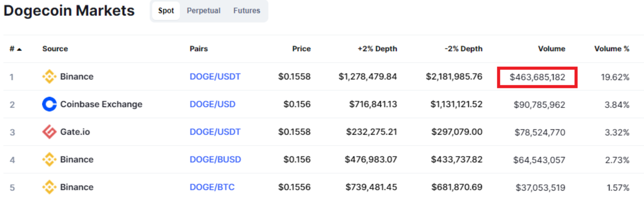Click the highlighted $463,685,182 volume value
Viewport: 644px width, 203px height.
(x=537, y=77)
